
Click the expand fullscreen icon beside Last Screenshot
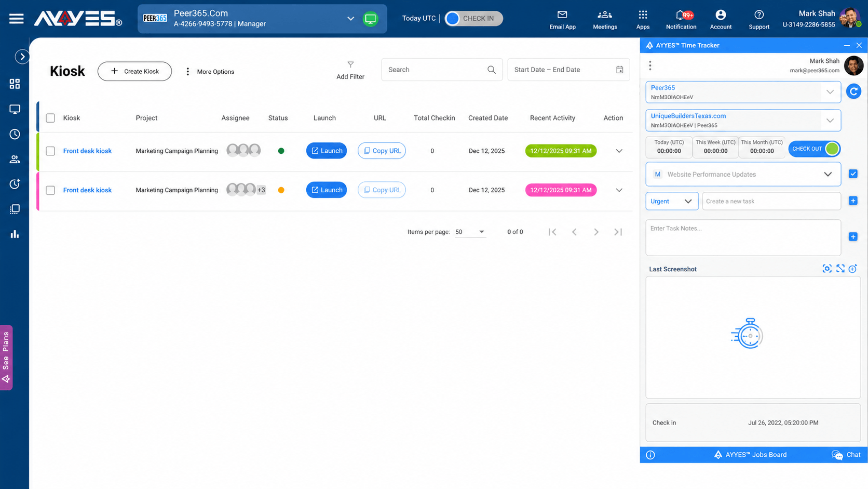click(x=840, y=269)
